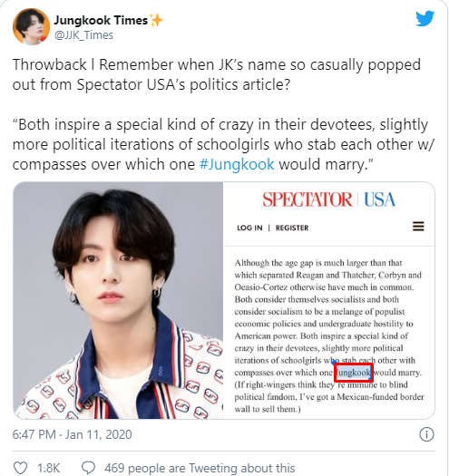Click the Twitter bird logo
Image resolution: width=449 pixels, height=476 pixels.
(425, 18)
